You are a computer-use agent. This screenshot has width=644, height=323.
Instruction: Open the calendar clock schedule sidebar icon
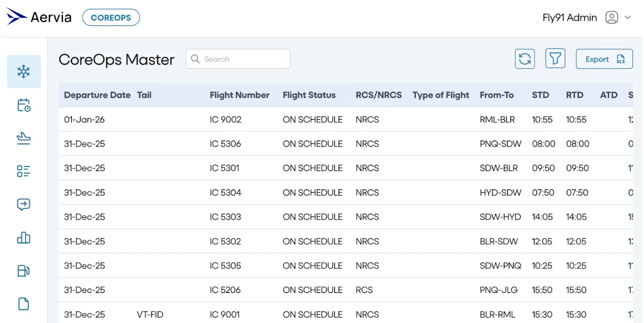click(x=24, y=105)
